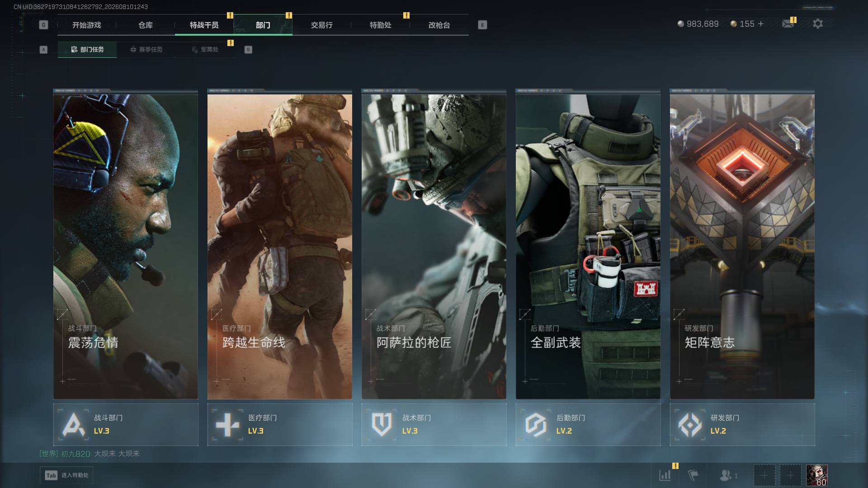
Task: Select the 部门 tab
Action: click(263, 25)
